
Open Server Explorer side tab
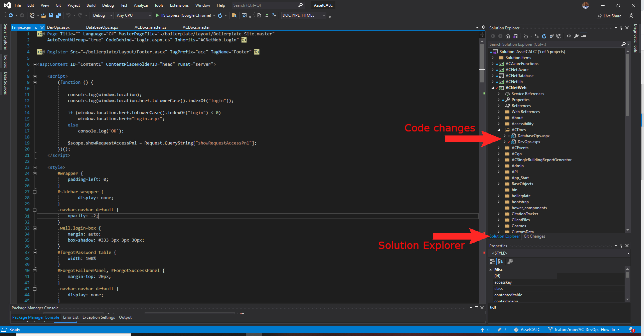tap(5, 37)
